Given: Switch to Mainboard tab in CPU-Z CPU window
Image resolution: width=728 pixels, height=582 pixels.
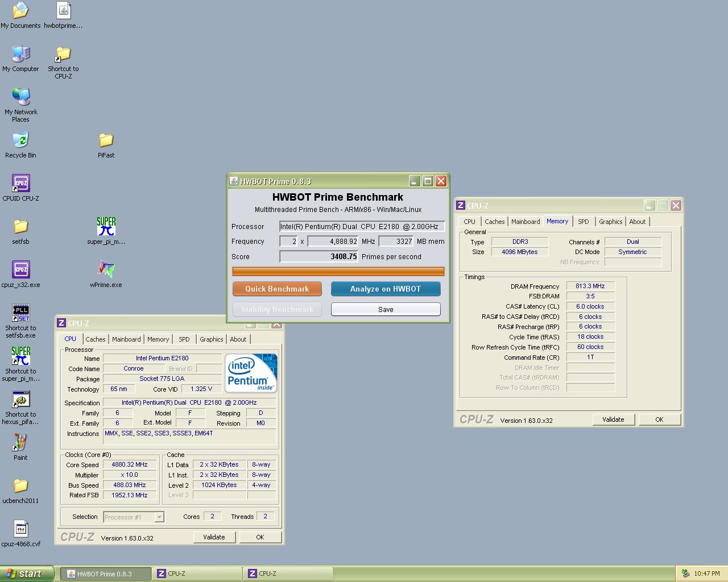Looking at the screenshot, I should click(126, 339).
